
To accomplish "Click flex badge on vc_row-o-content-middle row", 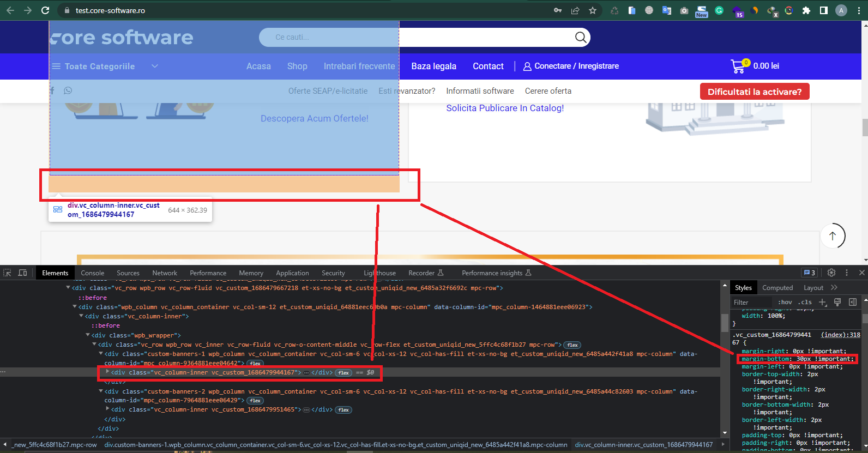I will (572, 345).
